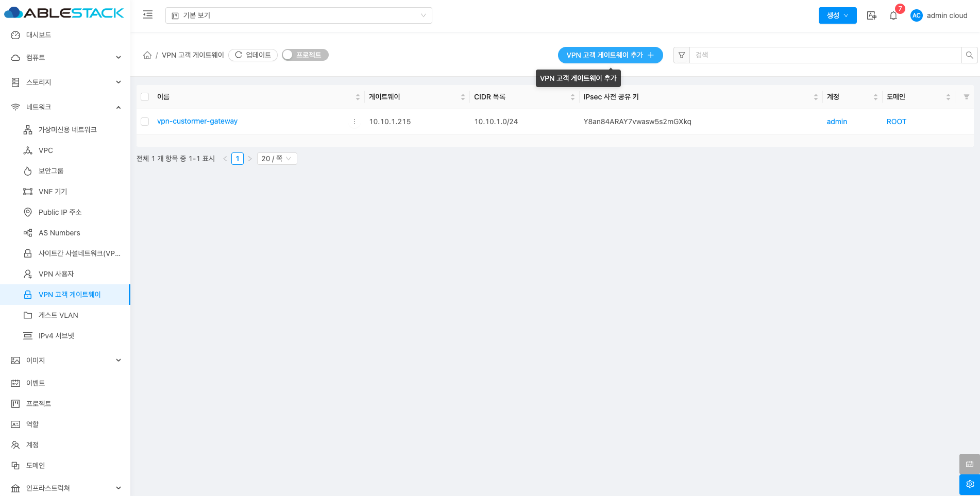Open the 생성 create dropdown
This screenshot has height=496, width=980.
(x=838, y=15)
